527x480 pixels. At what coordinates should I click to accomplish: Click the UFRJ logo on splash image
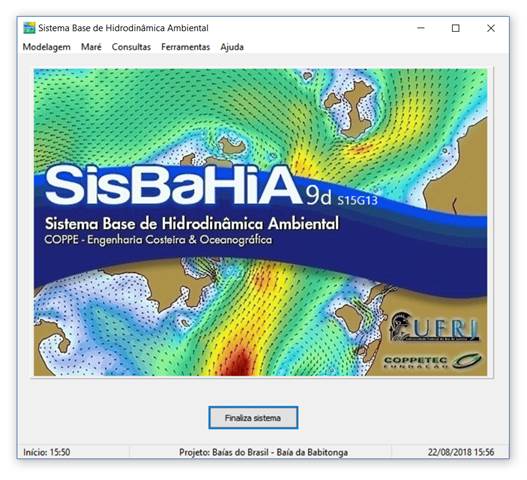[x=434, y=327]
